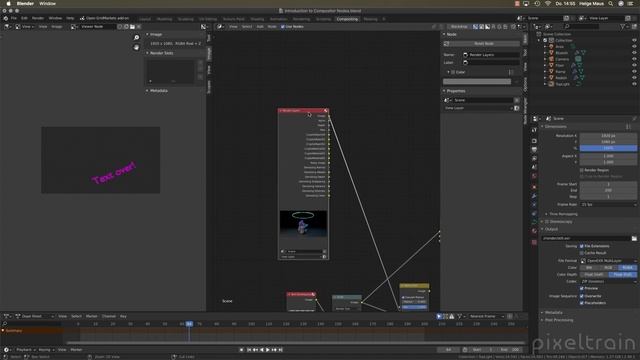Open the Modifier properties wrench icon
Image resolution: width=640 pixels, height=360 pixels.
coord(534,196)
